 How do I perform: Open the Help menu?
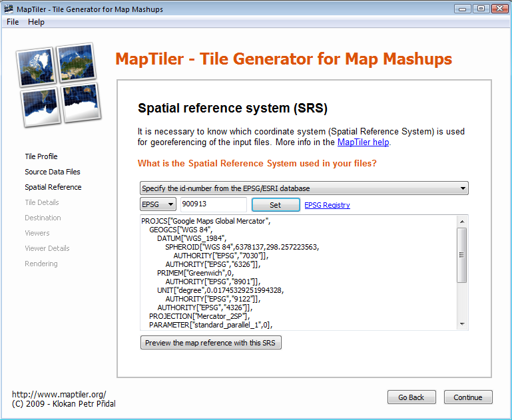[x=36, y=22]
